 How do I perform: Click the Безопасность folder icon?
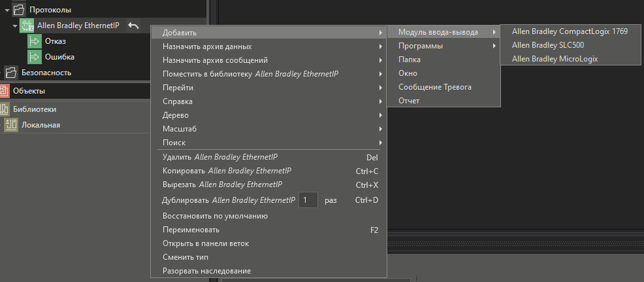(10, 73)
